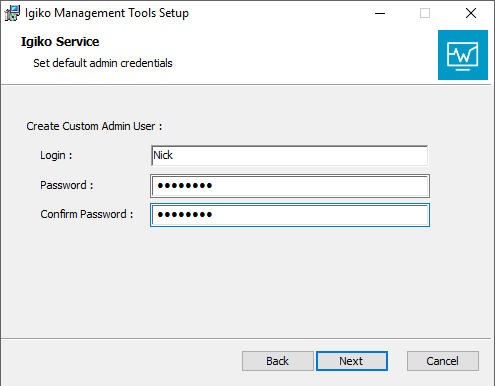This screenshot has height=386, width=495.
Task: Proceed by clicking the Next button
Action: (352, 361)
